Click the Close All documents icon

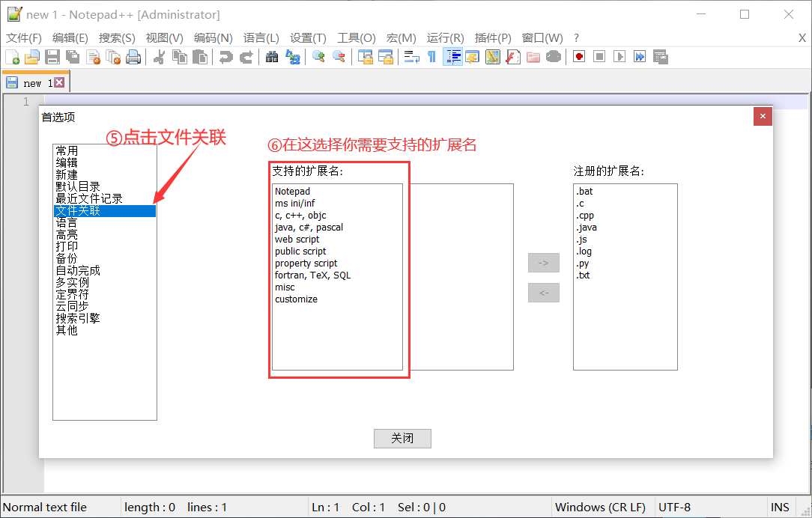[113, 57]
